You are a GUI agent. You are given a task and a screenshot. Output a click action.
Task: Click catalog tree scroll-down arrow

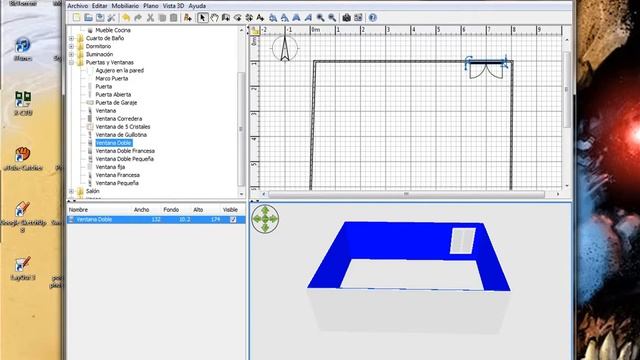(x=241, y=194)
